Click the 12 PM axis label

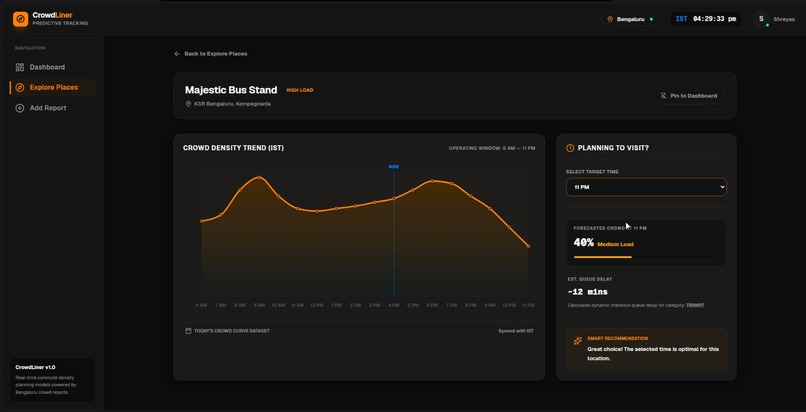pos(317,305)
